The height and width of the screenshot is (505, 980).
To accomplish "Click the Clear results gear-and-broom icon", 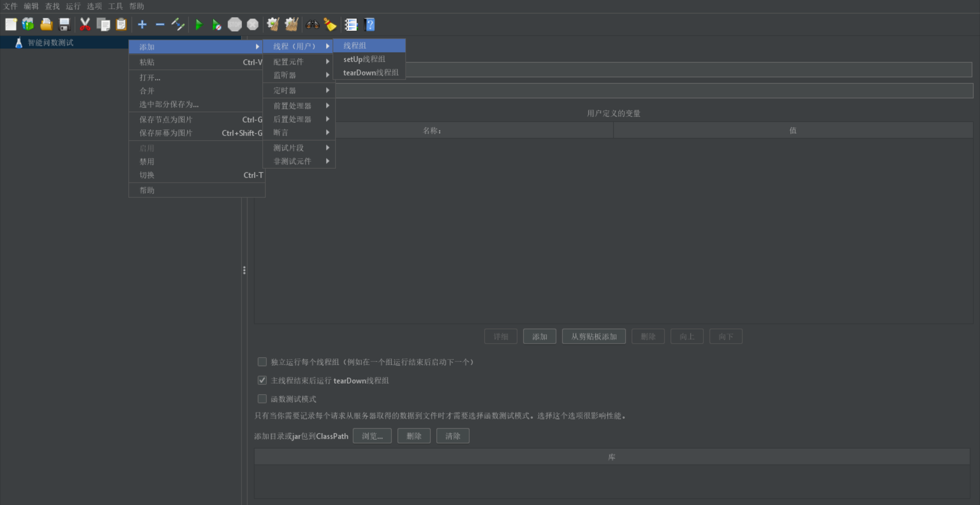I will 273,25.
